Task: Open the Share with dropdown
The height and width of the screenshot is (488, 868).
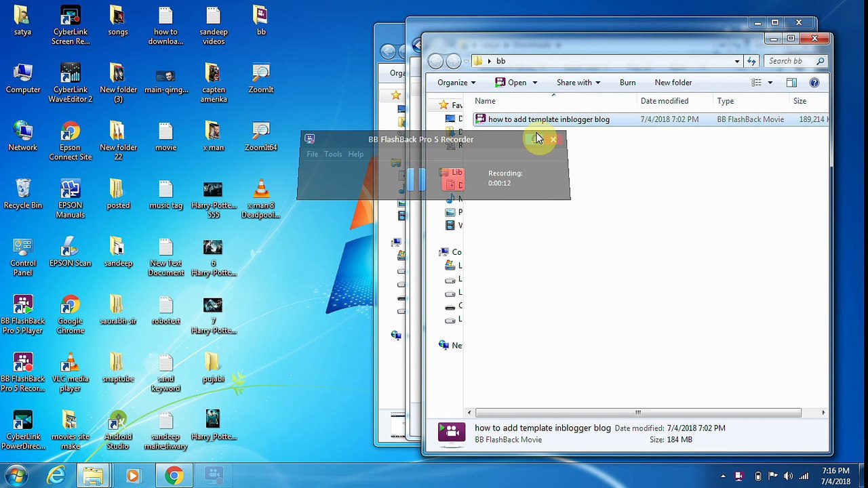Action: (x=578, y=83)
